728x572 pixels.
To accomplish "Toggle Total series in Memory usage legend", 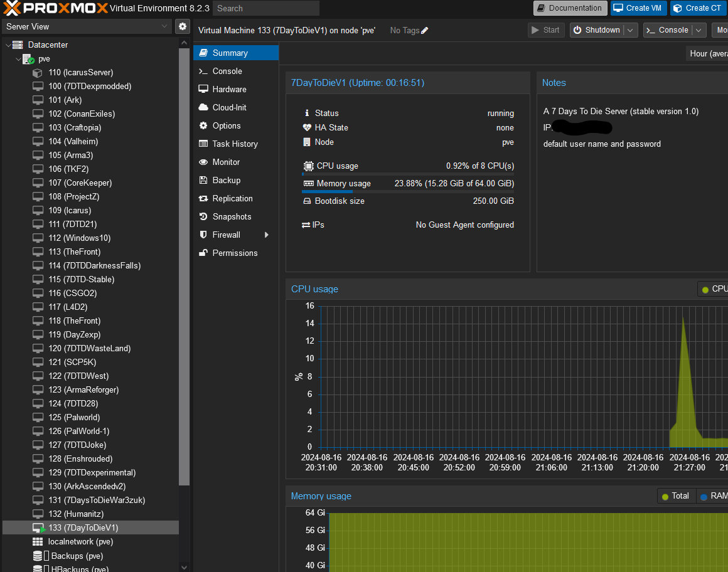I will point(677,496).
